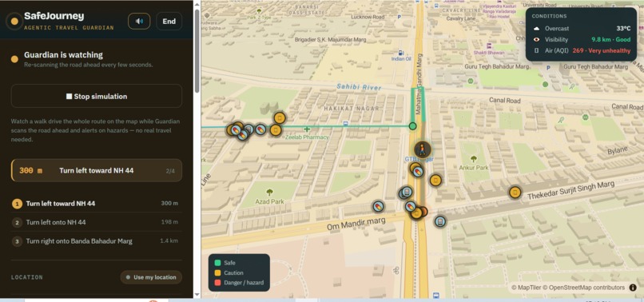The width and height of the screenshot is (644, 302).
Task: Click the Stop simulation button
Action: [x=97, y=96]
